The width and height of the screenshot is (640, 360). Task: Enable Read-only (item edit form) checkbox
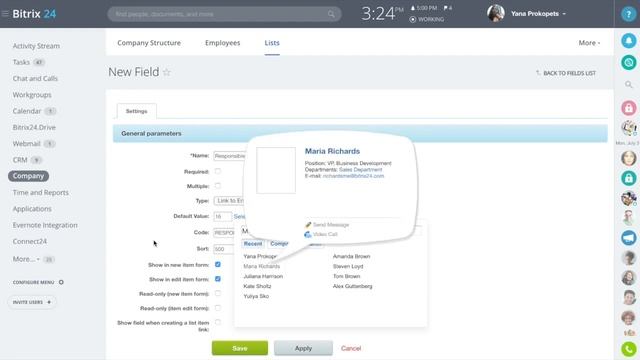tap(218, 308)
